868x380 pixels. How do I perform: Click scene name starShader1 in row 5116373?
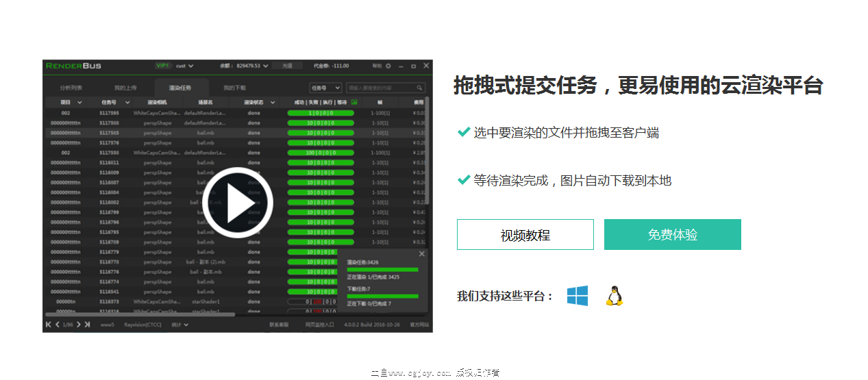click(206, 301)
